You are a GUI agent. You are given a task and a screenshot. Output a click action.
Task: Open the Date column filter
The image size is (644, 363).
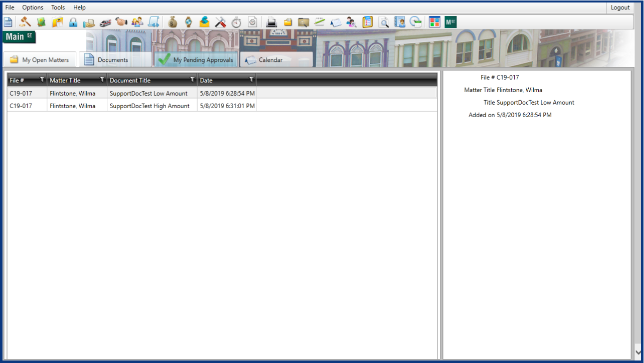pyautogui.click(x=251, y=79)
